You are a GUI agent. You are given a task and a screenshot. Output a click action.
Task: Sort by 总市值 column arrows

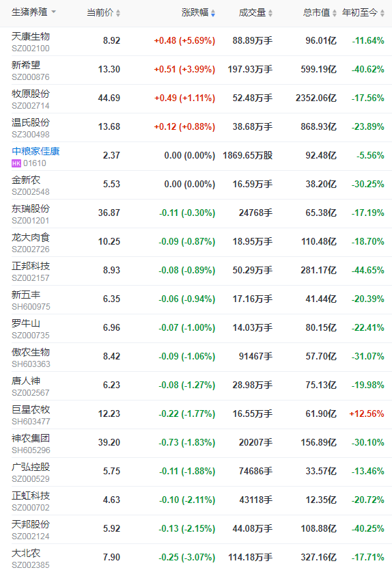[334, 13]
